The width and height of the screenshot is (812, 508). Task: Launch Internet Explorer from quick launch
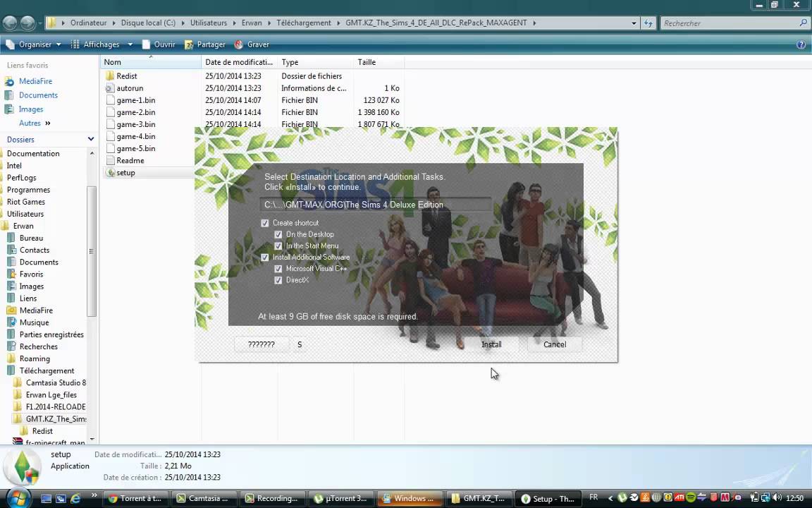tap(75, 499)
